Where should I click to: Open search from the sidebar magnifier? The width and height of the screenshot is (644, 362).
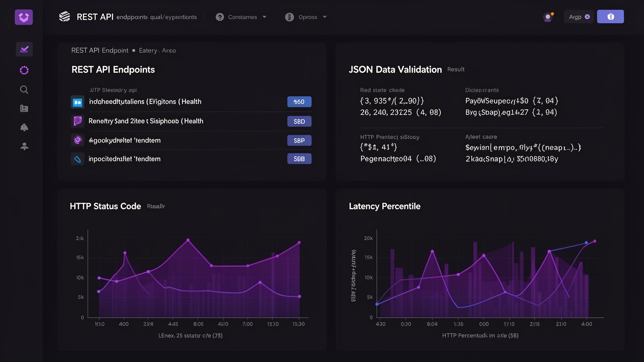click(24, 89)
